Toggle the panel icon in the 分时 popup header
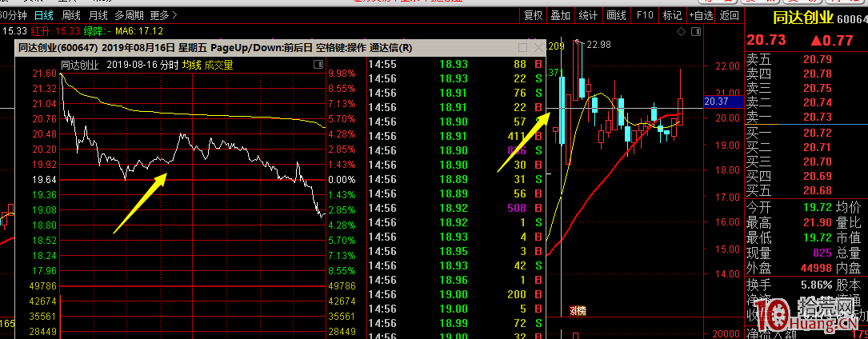This screenshot has width=868, height=339. click(318, 65)
